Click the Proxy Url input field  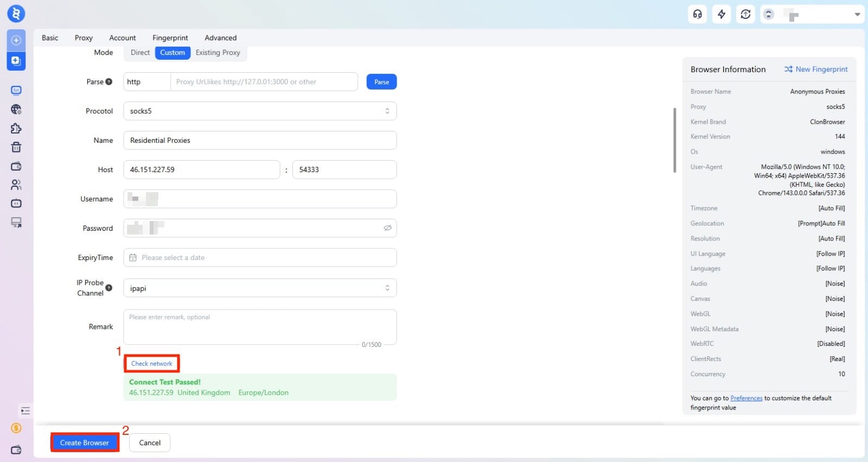pos(264,81)
